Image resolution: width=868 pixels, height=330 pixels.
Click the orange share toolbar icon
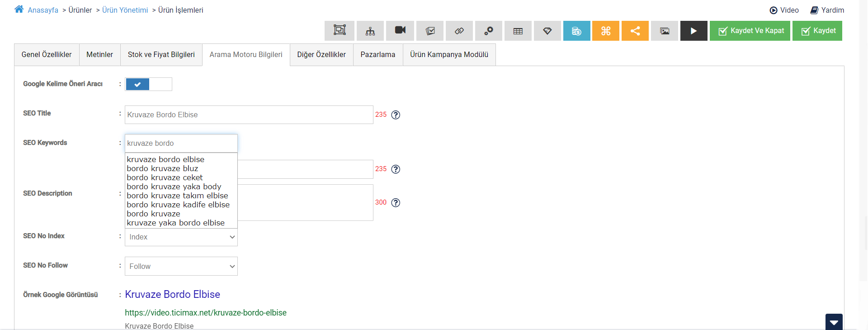click(x=635, y=31)
